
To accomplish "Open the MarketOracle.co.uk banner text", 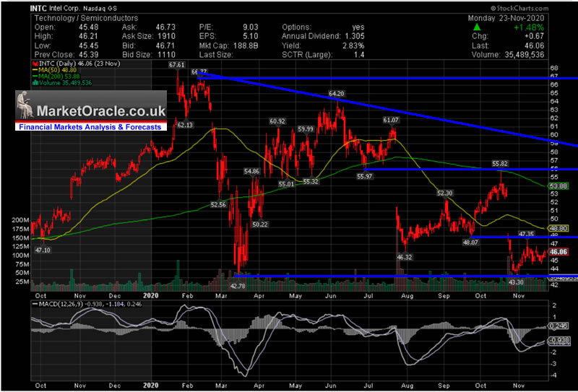I will point(101,111).
